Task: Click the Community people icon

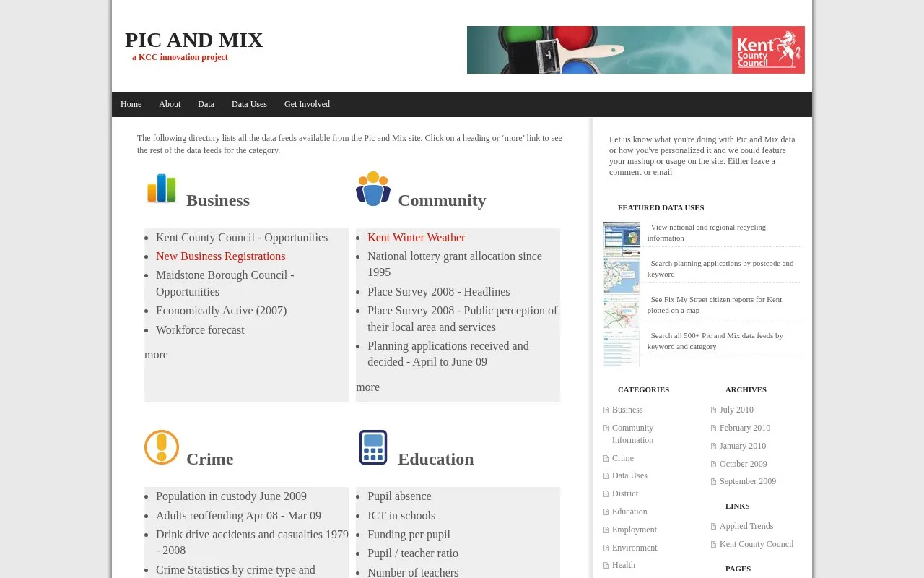Action: (x=373, y=189)
